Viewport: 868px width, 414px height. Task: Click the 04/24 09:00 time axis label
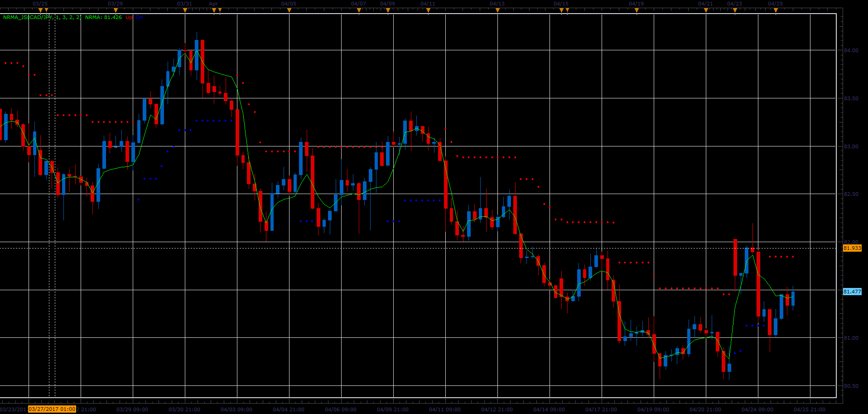(x=757, y=409)
